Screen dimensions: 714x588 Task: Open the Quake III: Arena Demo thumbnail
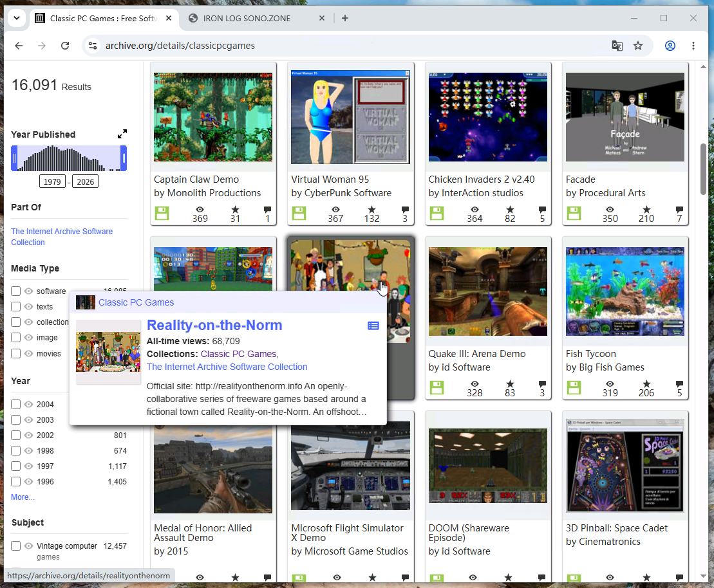pyautogui.click(x=487, y=291)
